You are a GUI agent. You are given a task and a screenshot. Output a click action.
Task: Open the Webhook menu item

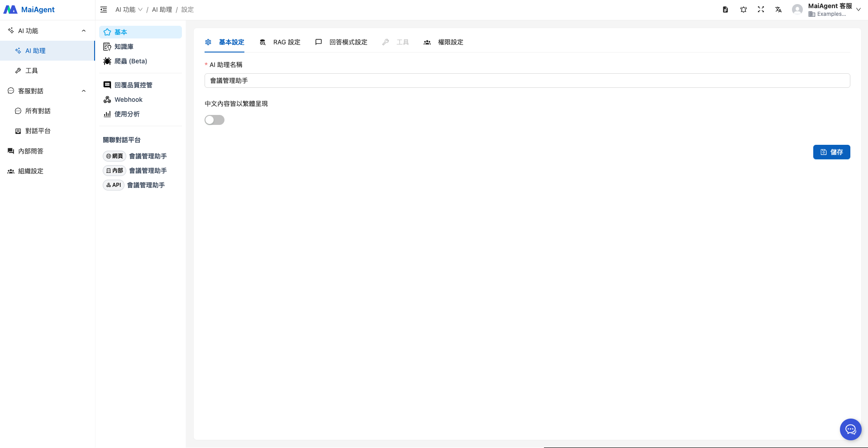pyautogui.click(x=128, y=100)
